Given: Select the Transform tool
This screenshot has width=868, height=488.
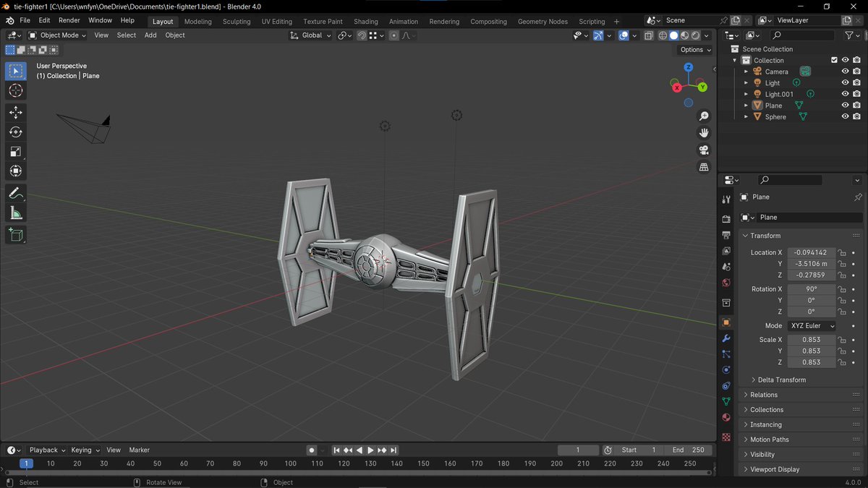Looking at the screenshot, I should tap(16, 171).
